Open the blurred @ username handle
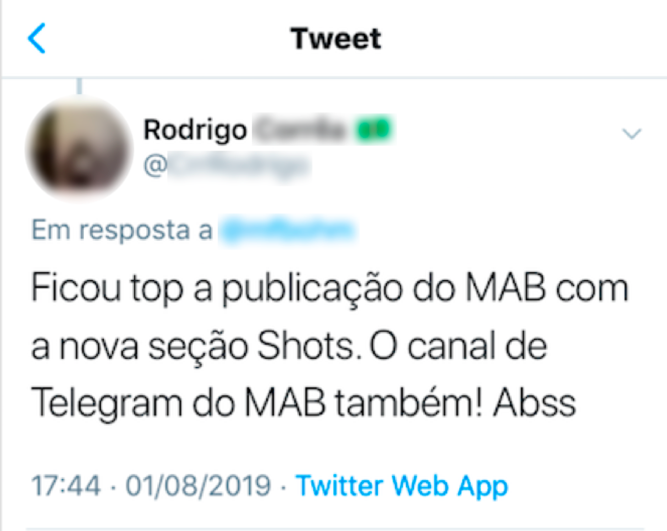667x531 pixels. coord(237,166)
